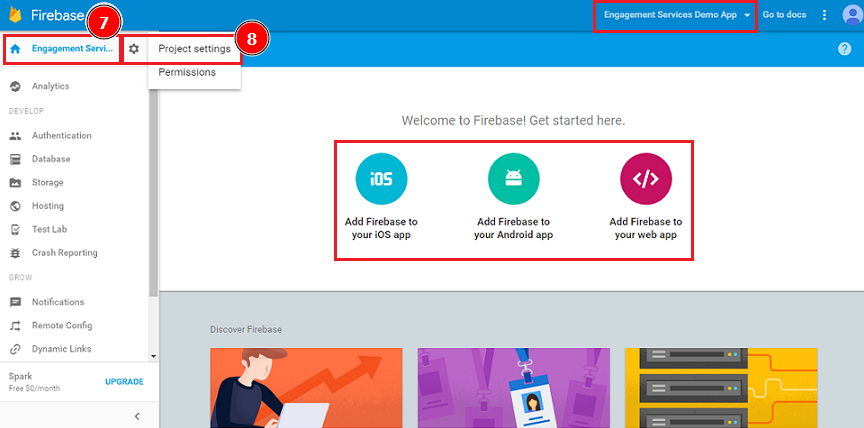
Task: Click the DEVELOP section label
Action: [26, 111]
